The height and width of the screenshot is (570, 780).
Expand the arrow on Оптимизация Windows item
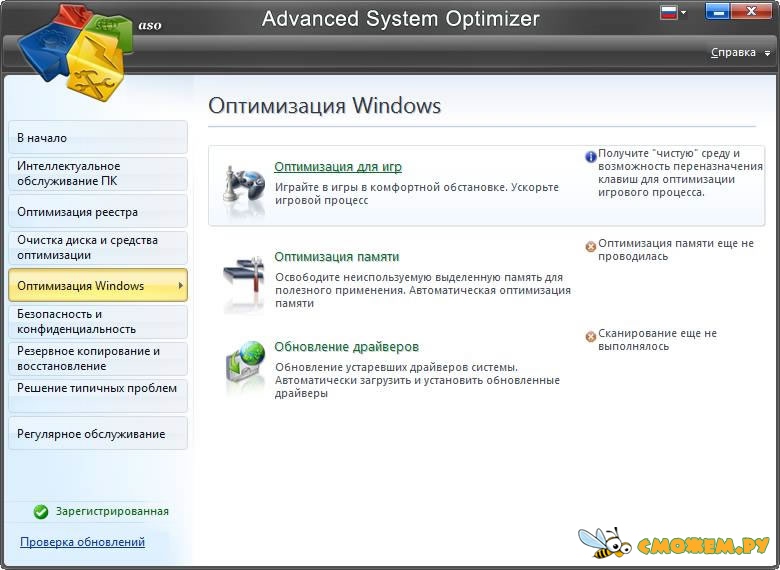point(181,285)
